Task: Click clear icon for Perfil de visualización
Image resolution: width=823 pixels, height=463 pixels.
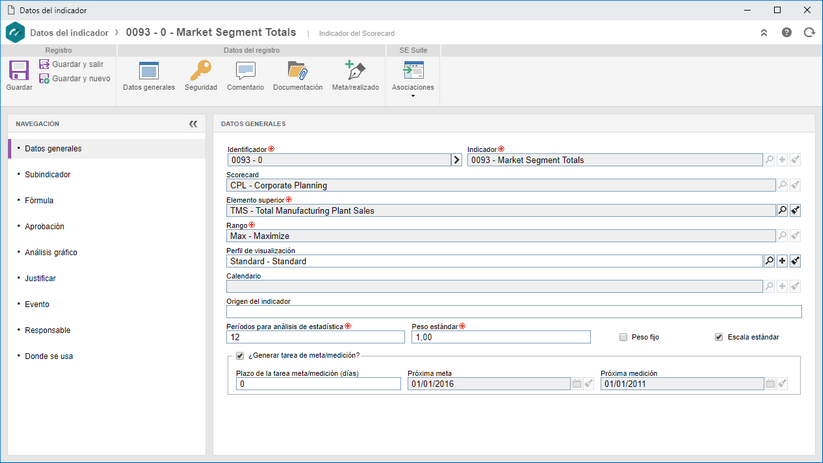Action: click(x=795, y=260)
